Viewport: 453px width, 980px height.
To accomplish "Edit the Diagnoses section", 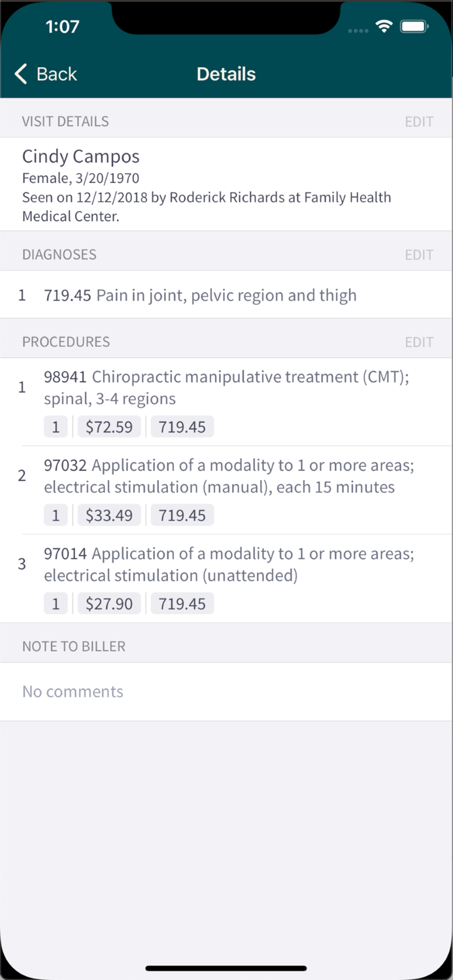I will tap(419, 255).
